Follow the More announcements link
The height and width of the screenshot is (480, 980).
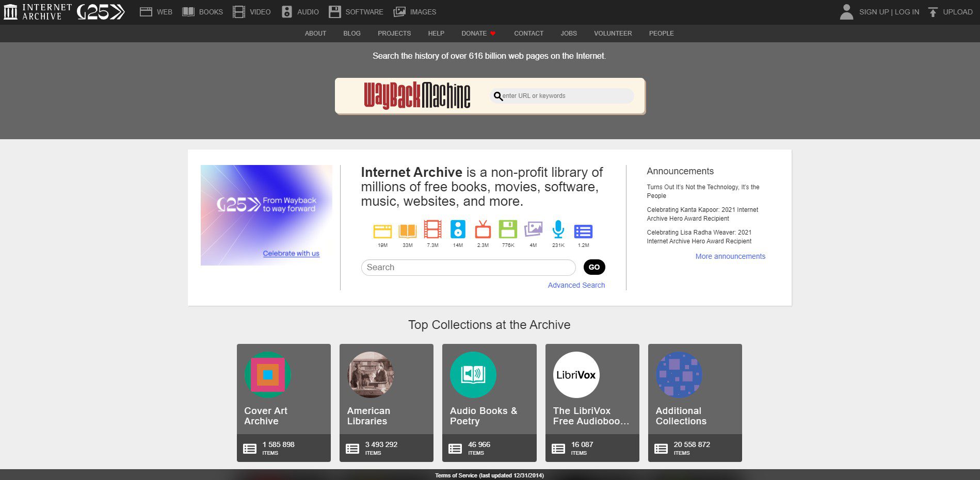[730, 256]
